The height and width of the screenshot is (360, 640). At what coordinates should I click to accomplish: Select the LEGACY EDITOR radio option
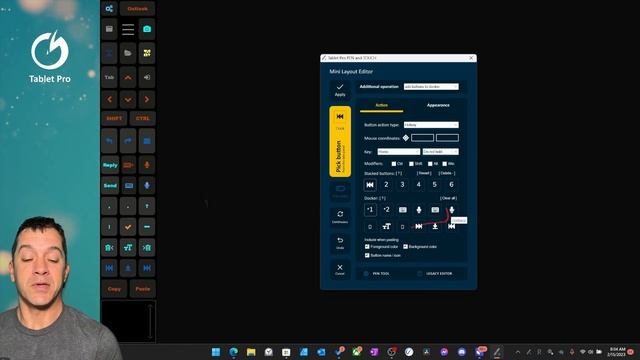[x=420, y=274]
